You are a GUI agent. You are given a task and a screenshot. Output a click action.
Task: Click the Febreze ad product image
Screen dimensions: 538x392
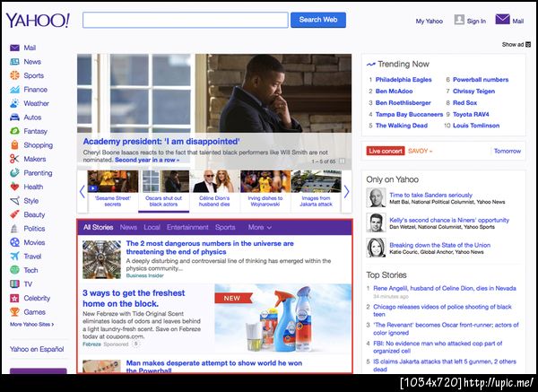tap(282, 318)
